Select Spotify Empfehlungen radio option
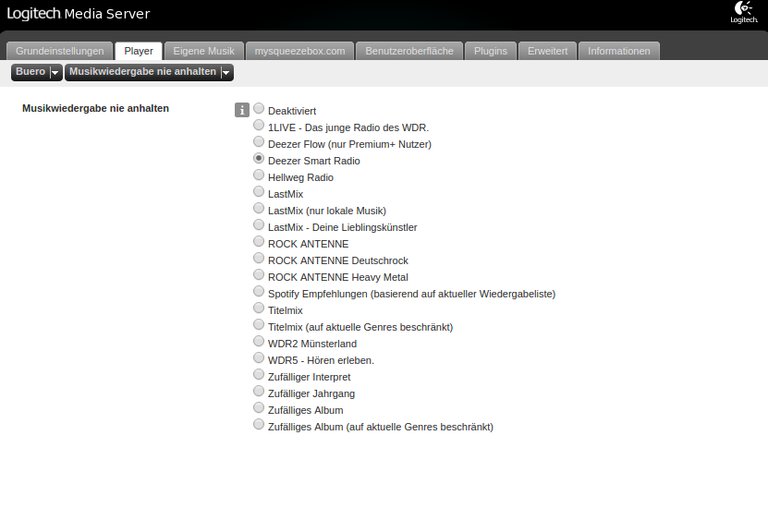768x532 pixels. point(259,291)
